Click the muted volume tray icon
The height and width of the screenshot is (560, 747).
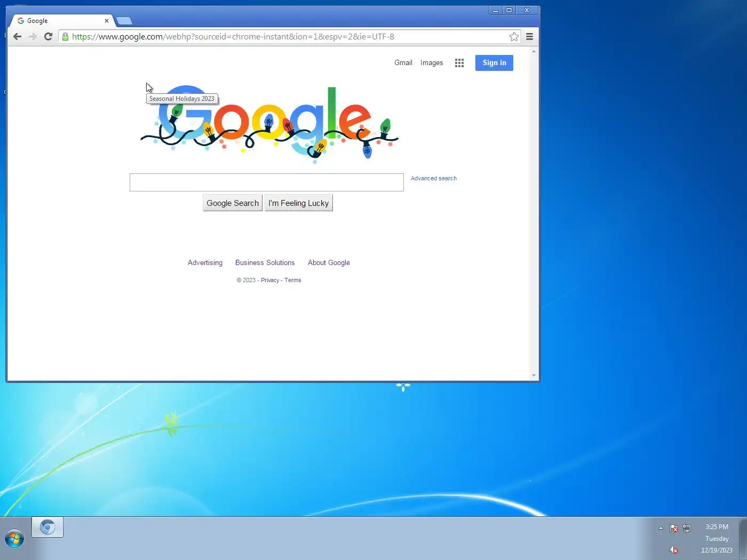tap(674, 549)
